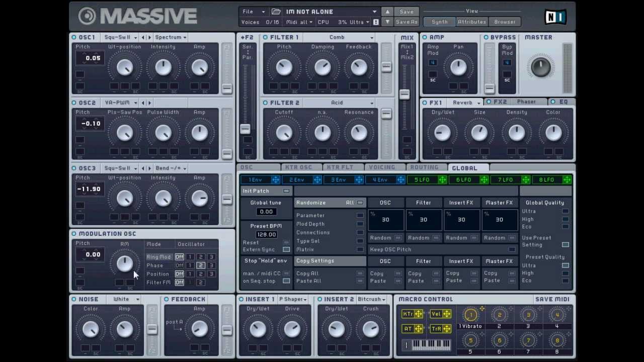Open OSC1 Spectrum mode dropdown
This screenshot has width=644, height=362.
point(171,37)
